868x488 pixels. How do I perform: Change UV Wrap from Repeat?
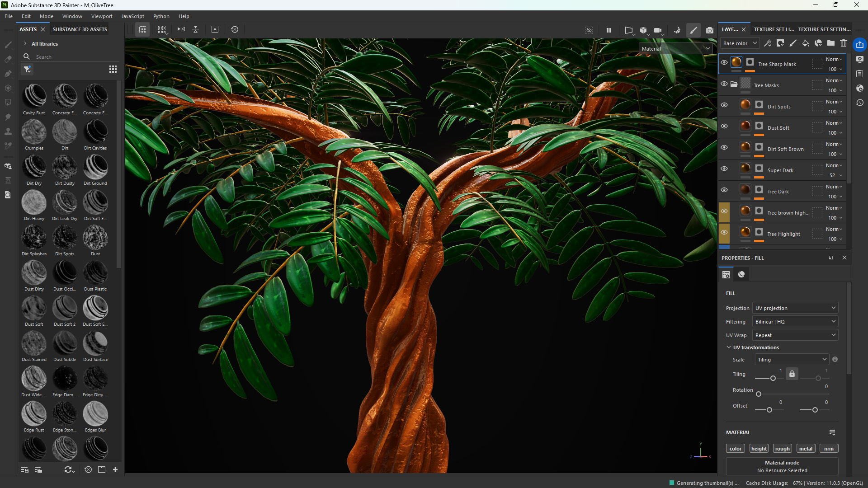pos(795,335)
